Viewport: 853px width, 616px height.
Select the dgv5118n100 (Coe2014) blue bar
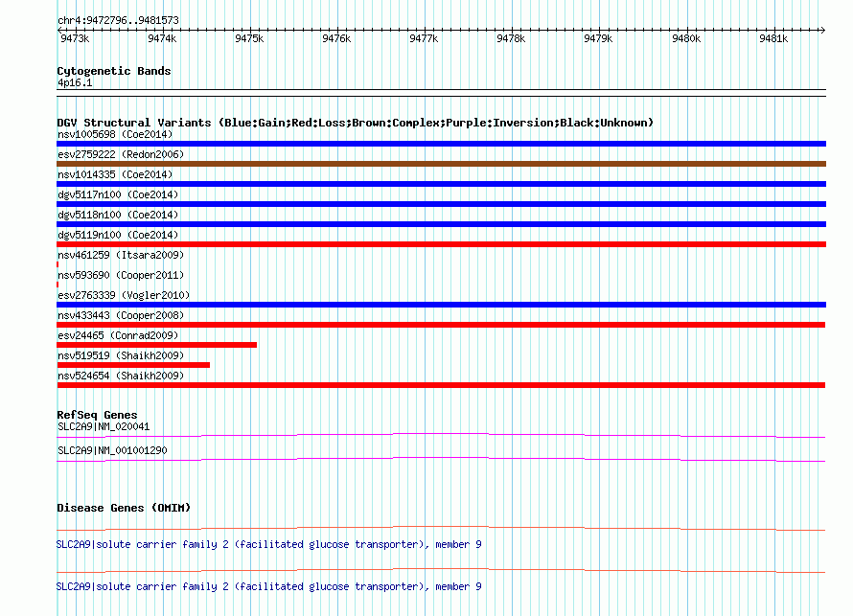pyautogui.click(x=441, y=224)
